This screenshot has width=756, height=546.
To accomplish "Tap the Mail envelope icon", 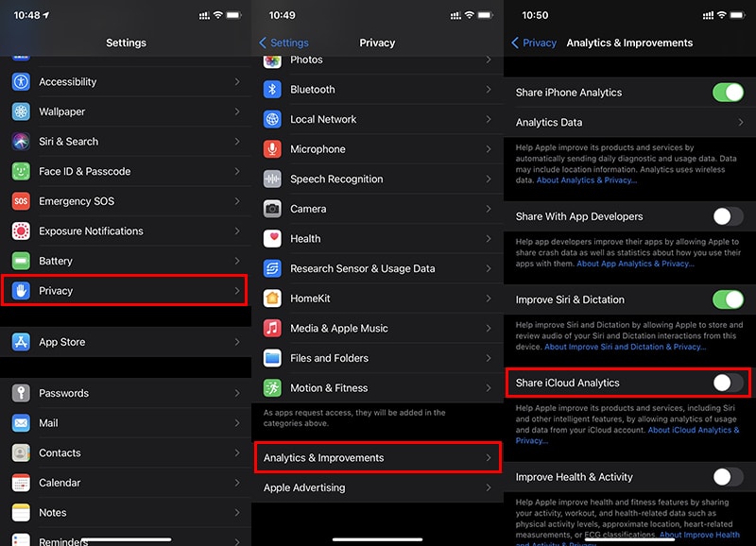I will (x=21, y=423).
